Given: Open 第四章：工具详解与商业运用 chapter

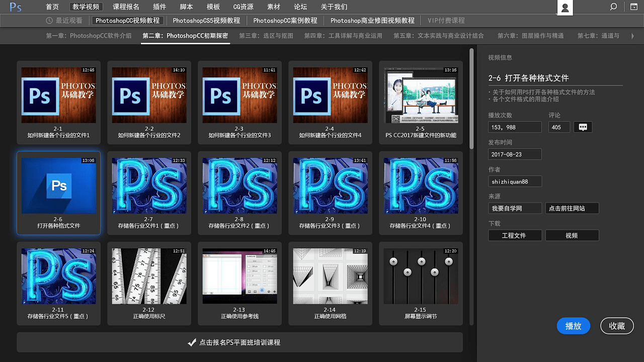Looking at the screenshot, I should [x=343, y=36].
